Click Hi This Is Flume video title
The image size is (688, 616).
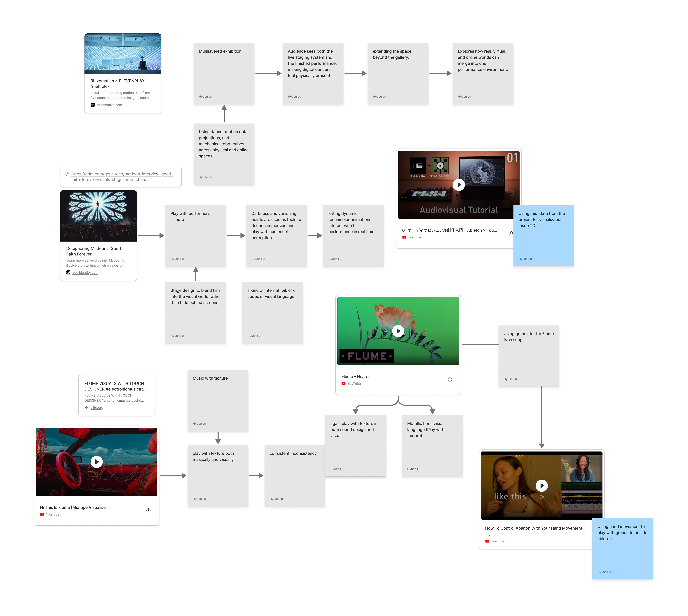(74, 507)
